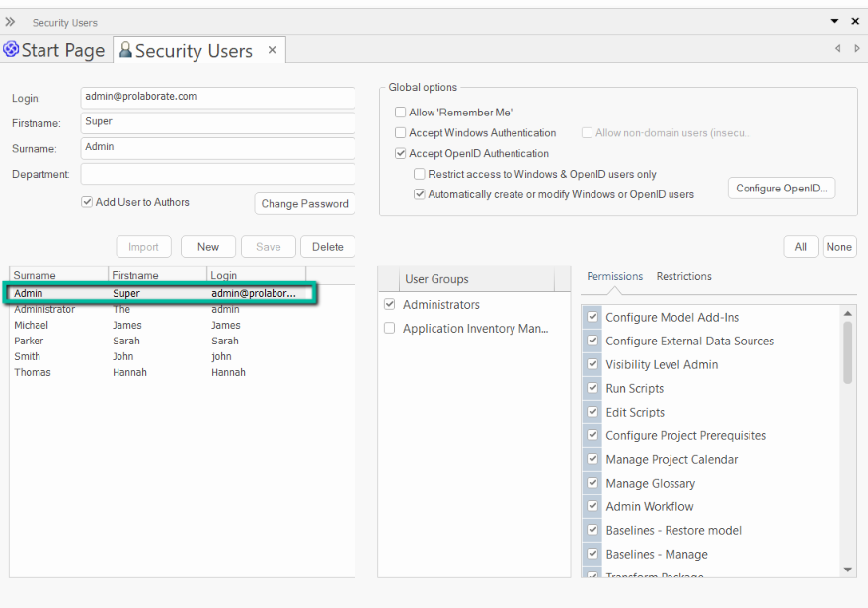Toggle Baselines - Restore model permission

pyautogui.click(x=592, y=530)
